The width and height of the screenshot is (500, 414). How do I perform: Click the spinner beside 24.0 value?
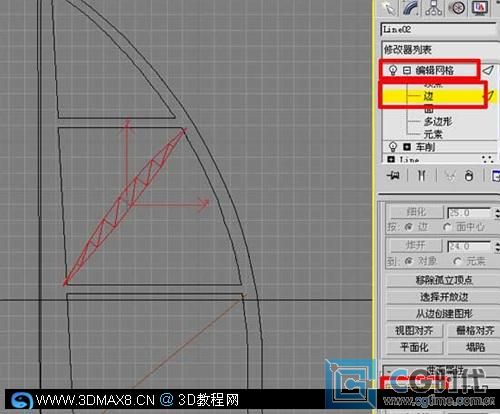(x=497, y=247)
